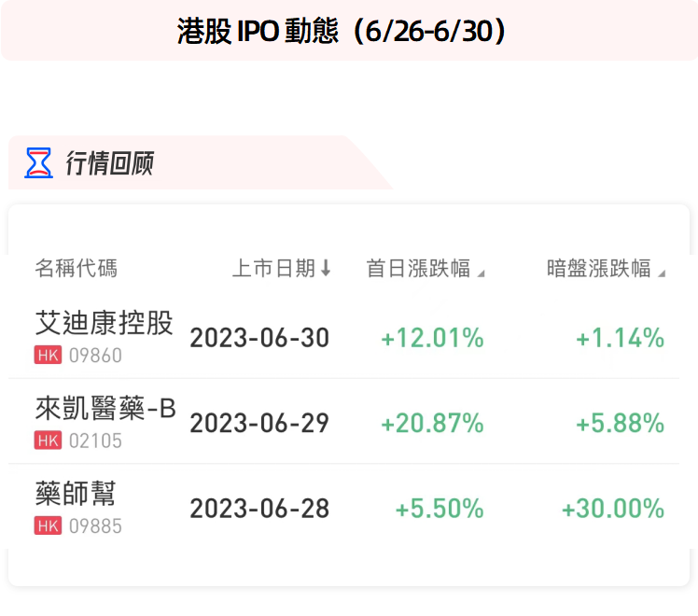Click the HK badge for 藥師幫

48,526
